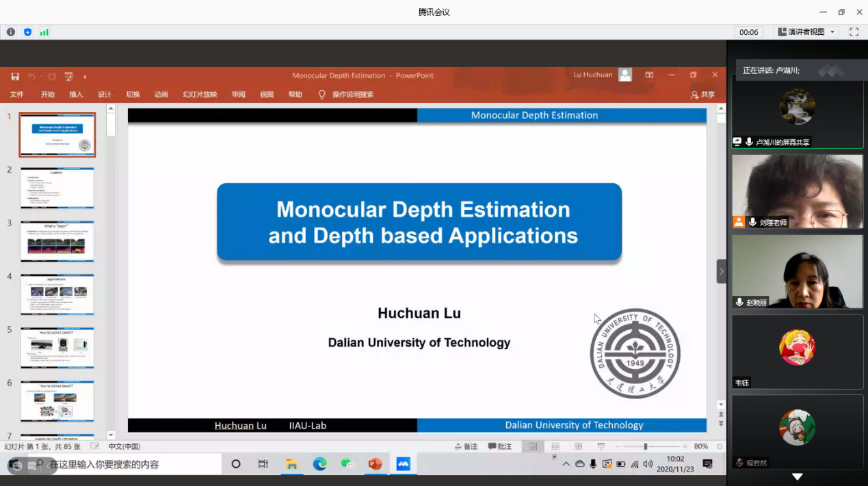Click the green network signal icon
Viewport: 868px width, 486px height.
click(44, 32)
